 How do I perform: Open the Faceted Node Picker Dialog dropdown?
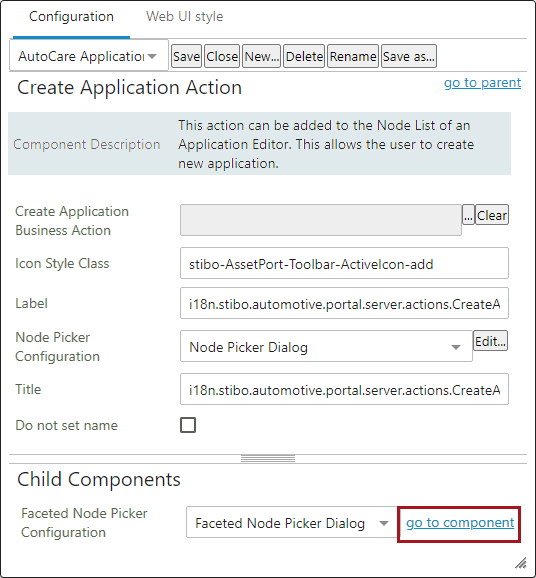pos(291,522)
